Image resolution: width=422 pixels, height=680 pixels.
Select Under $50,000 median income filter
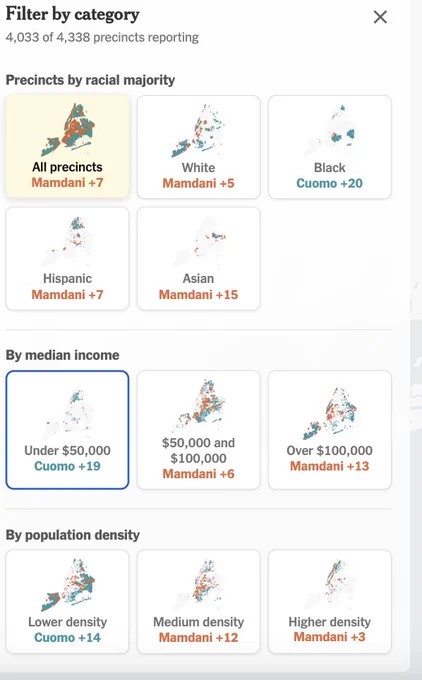tap(67, 430)
